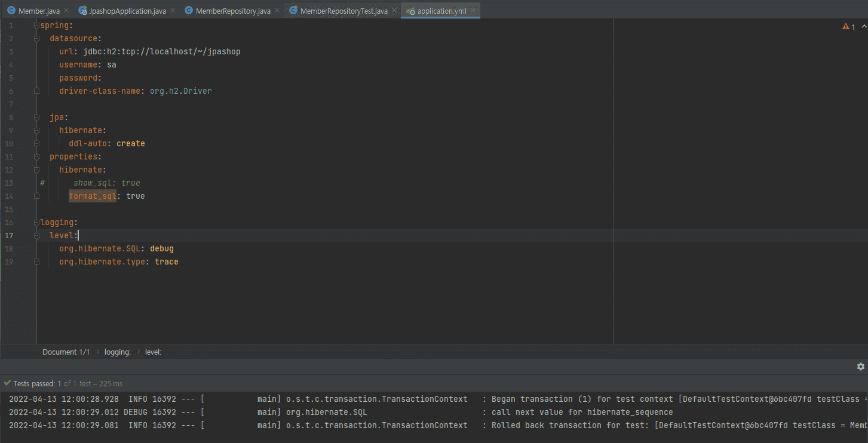
Task: Click org.hibernate.SQL debug value
Action: click(162, 248)
